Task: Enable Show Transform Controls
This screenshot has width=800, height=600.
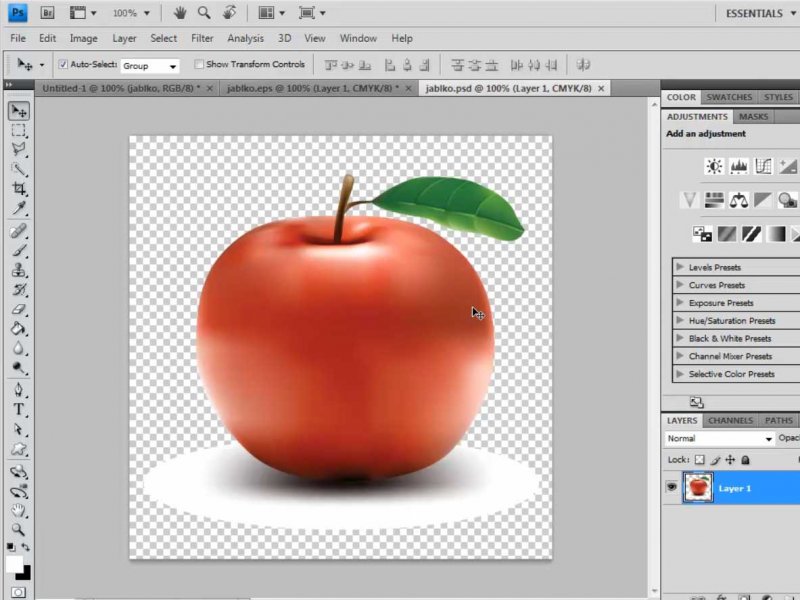Action: click(199, 65)
